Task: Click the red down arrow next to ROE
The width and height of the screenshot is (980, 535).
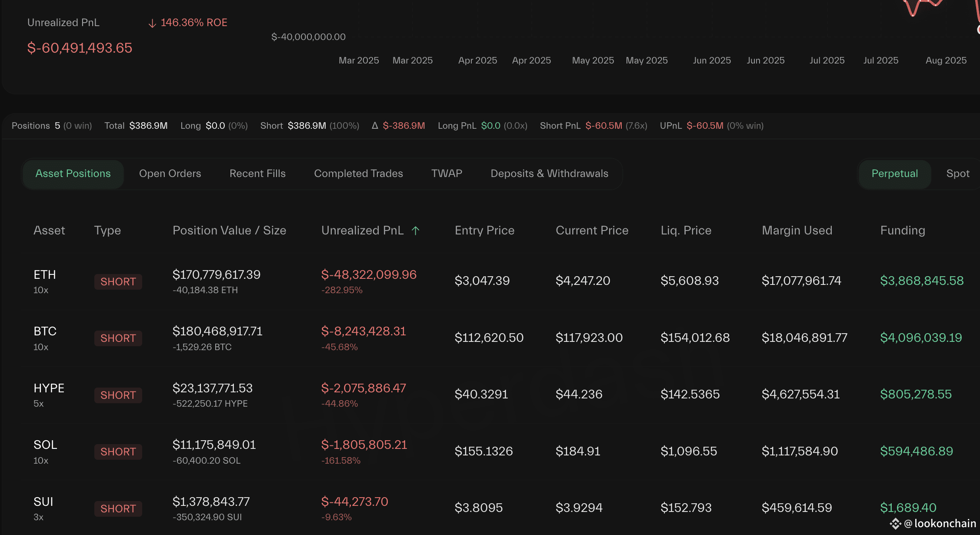Action: point(151,22)
